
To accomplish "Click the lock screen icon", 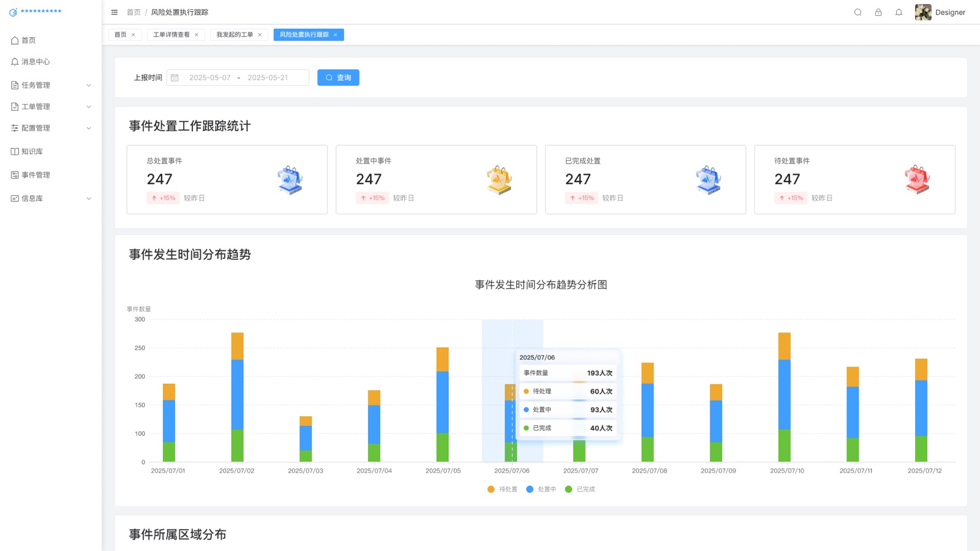I will [x=878, y=12].
